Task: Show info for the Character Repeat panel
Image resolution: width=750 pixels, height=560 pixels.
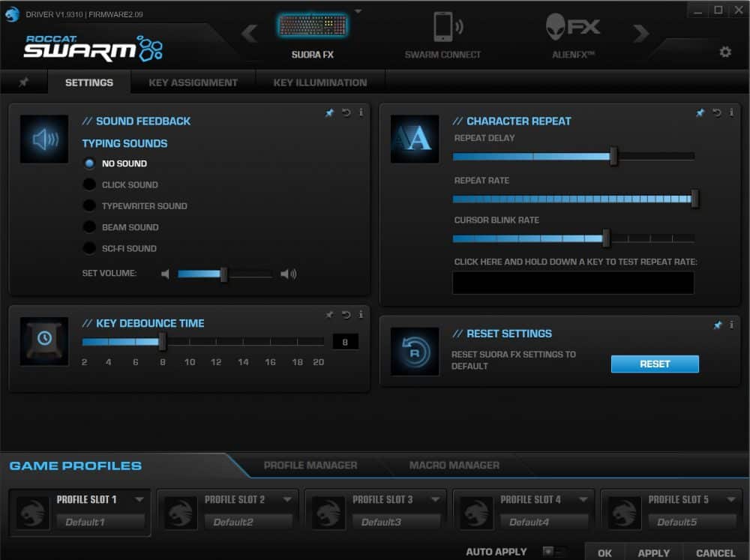Action: point(730,112)
